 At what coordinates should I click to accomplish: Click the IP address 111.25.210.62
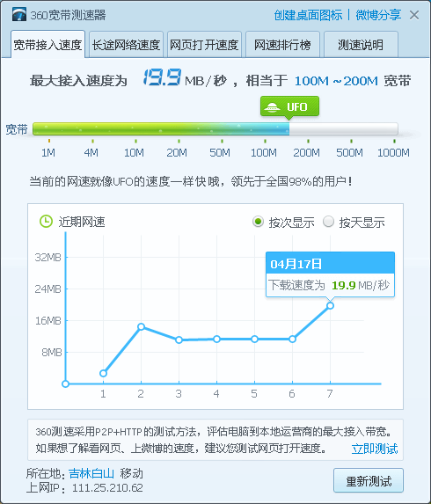pos(107,488)
